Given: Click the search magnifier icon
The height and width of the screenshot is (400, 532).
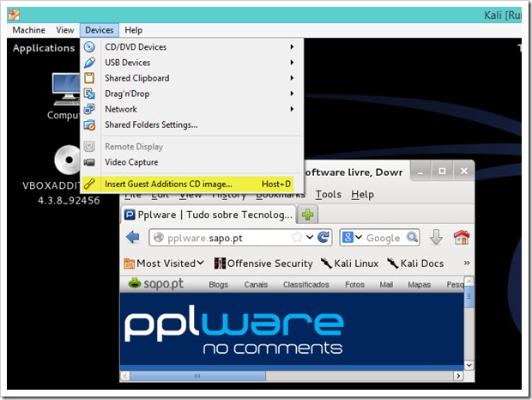Looking at the screenshot, I should (412, 237).
